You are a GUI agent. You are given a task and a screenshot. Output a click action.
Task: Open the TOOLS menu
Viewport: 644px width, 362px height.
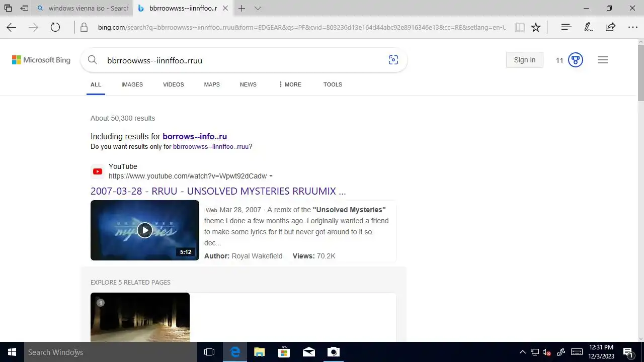333,84
